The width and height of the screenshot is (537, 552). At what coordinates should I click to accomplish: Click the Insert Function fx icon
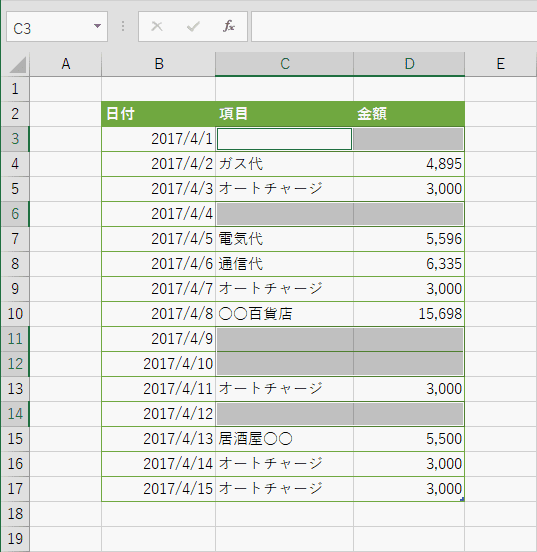[229, 26]
